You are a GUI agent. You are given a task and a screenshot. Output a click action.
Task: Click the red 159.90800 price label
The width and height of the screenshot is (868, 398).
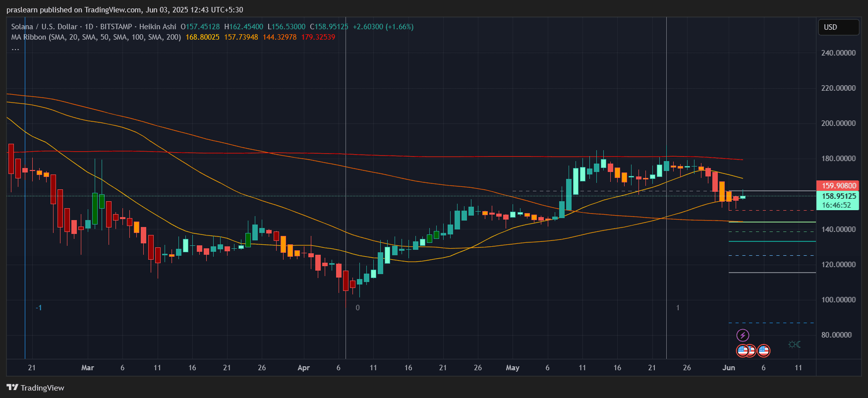(x=838, y=186)
